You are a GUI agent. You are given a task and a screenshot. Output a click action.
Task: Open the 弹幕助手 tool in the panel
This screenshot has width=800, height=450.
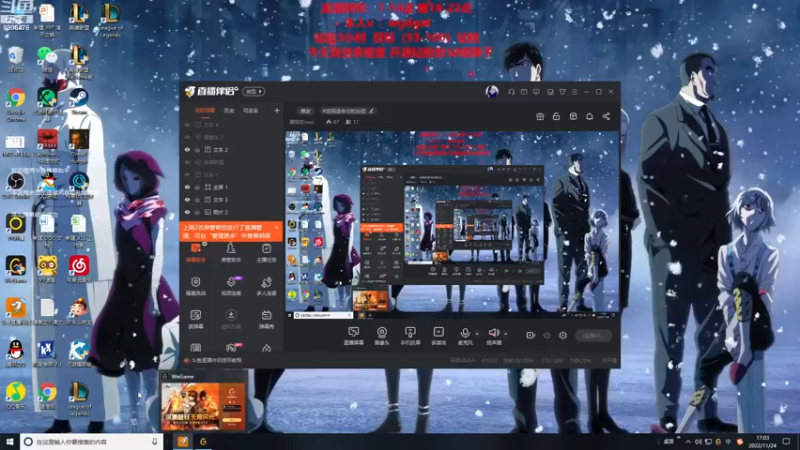coord(196,253)
